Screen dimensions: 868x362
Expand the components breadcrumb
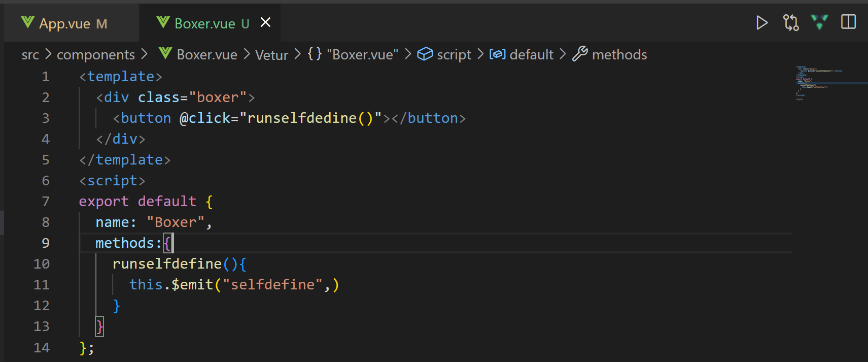pyautogui.click(x=95, y=55)
